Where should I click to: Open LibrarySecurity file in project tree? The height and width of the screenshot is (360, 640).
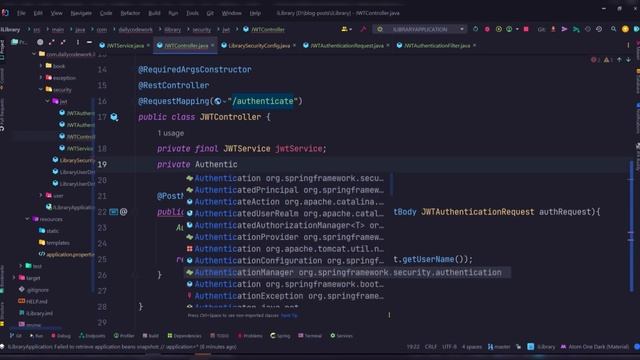(73, 160)
